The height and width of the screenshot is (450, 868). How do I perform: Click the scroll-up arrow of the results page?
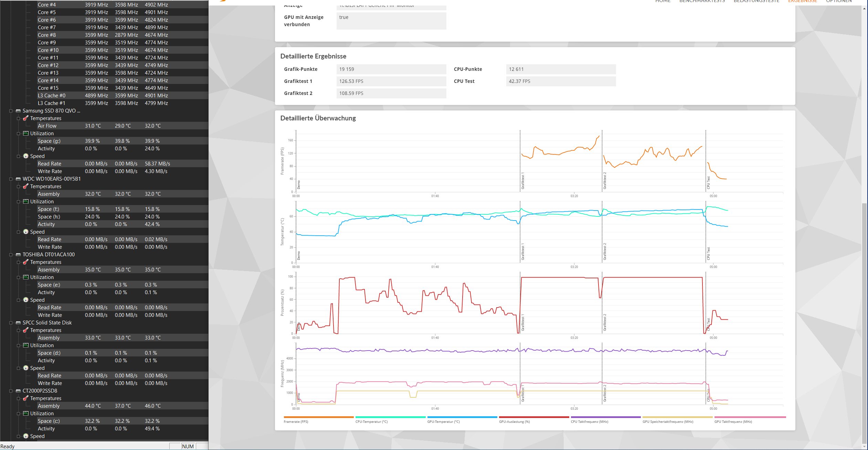(x=864, y=9)
